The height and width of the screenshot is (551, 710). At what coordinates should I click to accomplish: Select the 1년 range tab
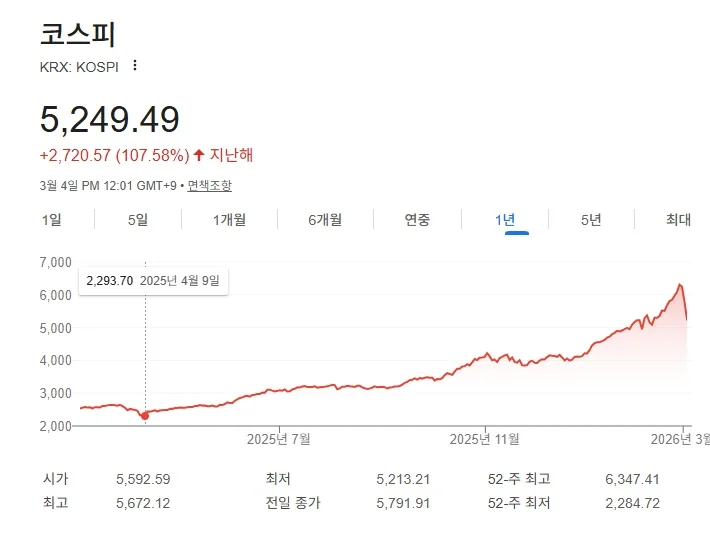point(505,220)
